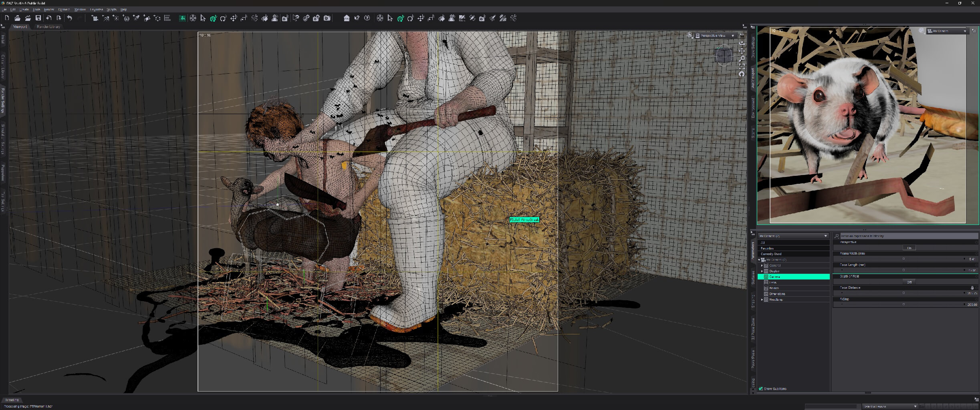
Task: Open the interactive help question mark icon
Action: tap(367, 18)
